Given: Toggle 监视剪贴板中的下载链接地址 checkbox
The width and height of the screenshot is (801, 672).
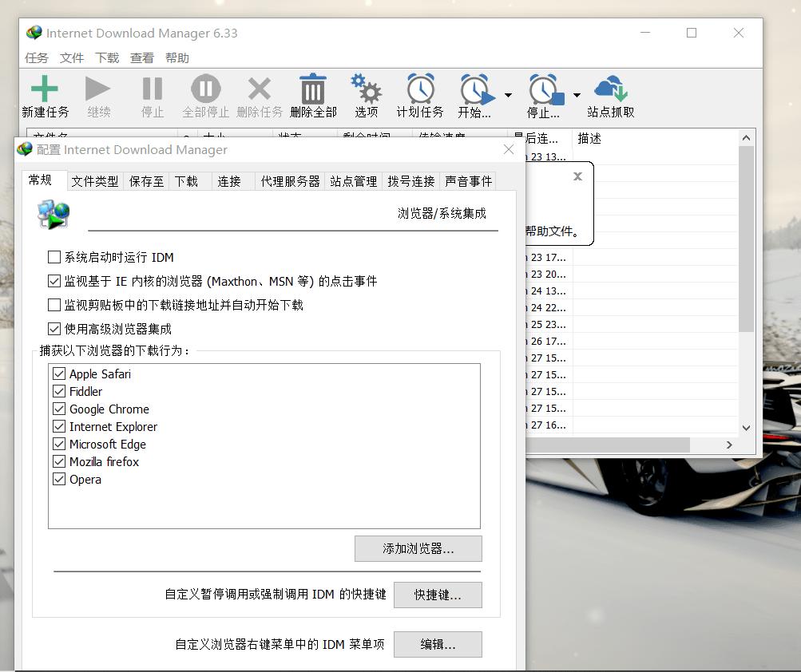Looking at the screenshot, I should (x=55, y=303).
